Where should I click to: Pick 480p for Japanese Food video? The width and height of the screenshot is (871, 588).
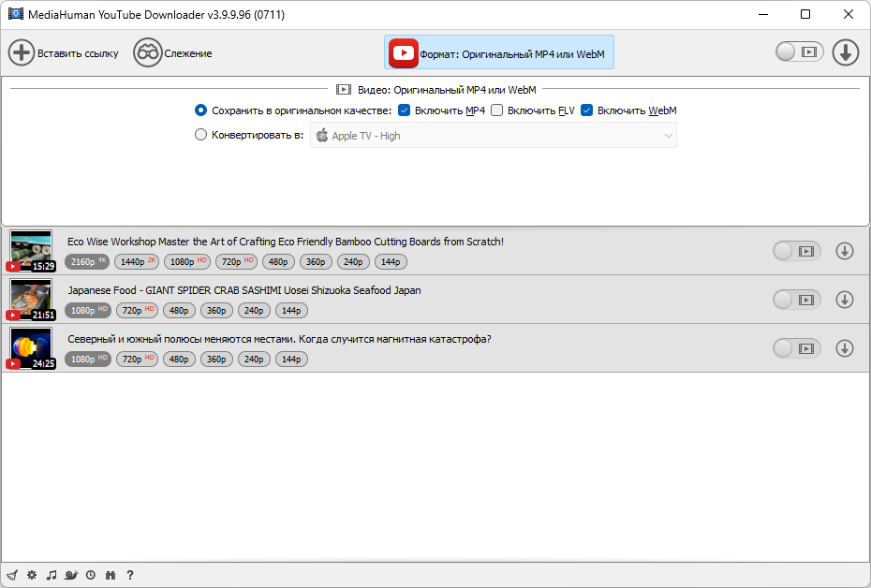[x=180, y=310]
